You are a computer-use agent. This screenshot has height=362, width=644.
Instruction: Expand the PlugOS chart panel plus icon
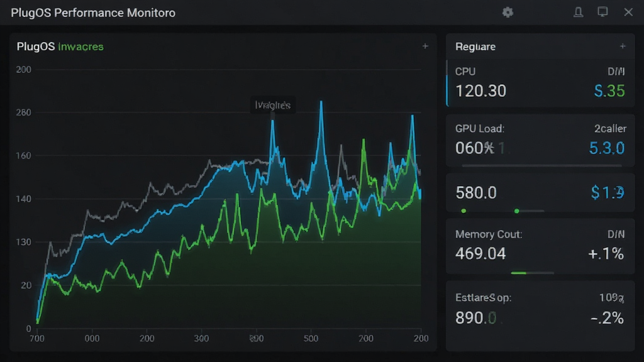[425, 47]
